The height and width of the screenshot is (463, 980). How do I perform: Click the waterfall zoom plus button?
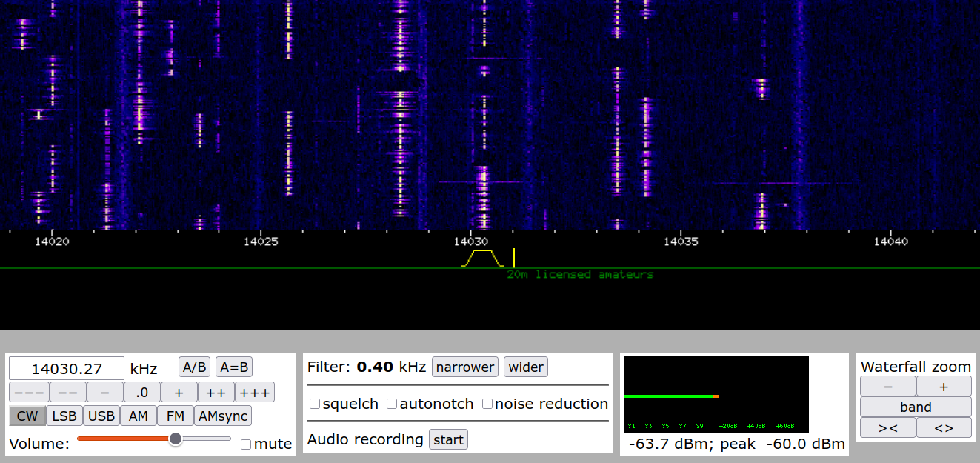pos(944,386)
